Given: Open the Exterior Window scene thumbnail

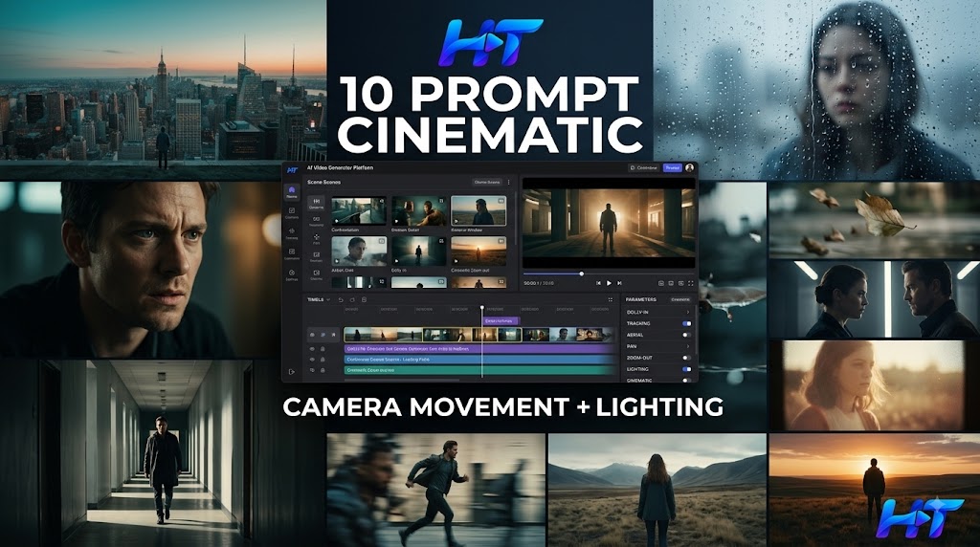Looking at the screenshot, I should tap(479, 211).
